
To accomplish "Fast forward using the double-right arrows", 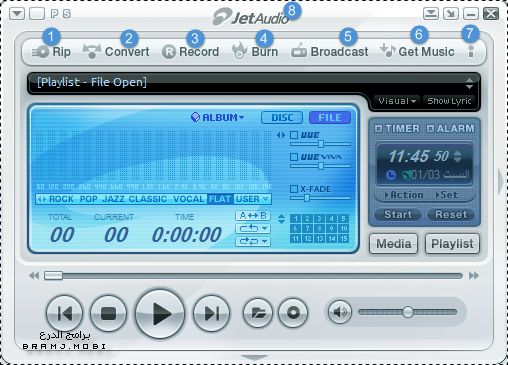I will coord(474,276).
